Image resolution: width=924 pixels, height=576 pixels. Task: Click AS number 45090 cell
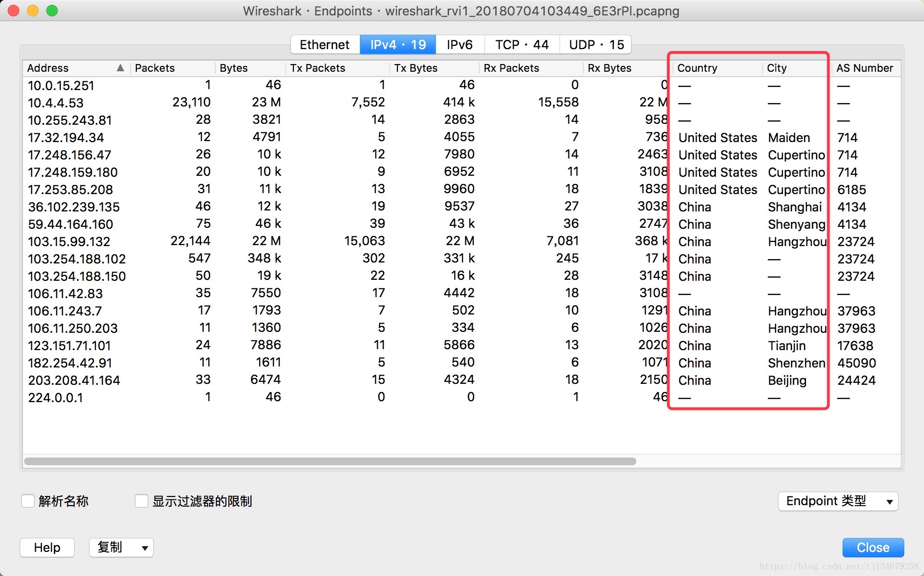point(857,363)
